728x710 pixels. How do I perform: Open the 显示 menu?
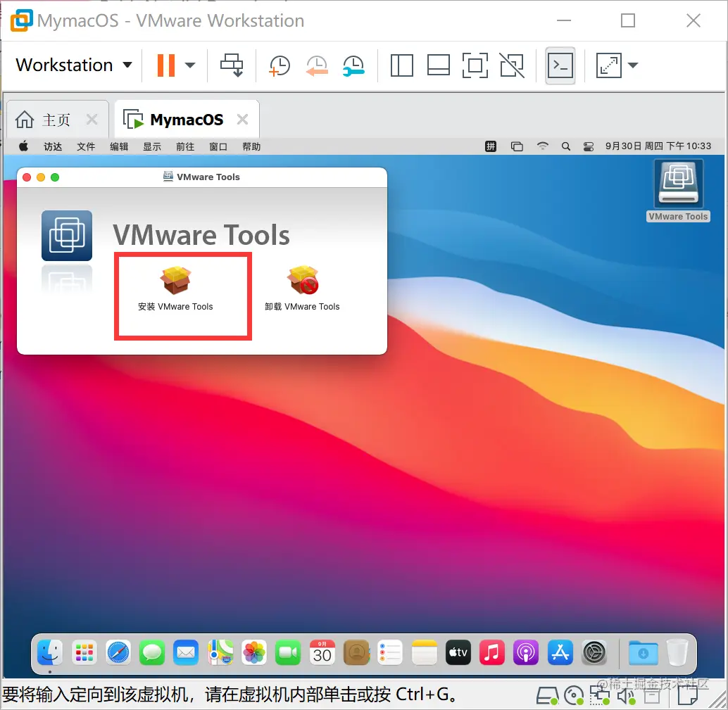point(152,146)
